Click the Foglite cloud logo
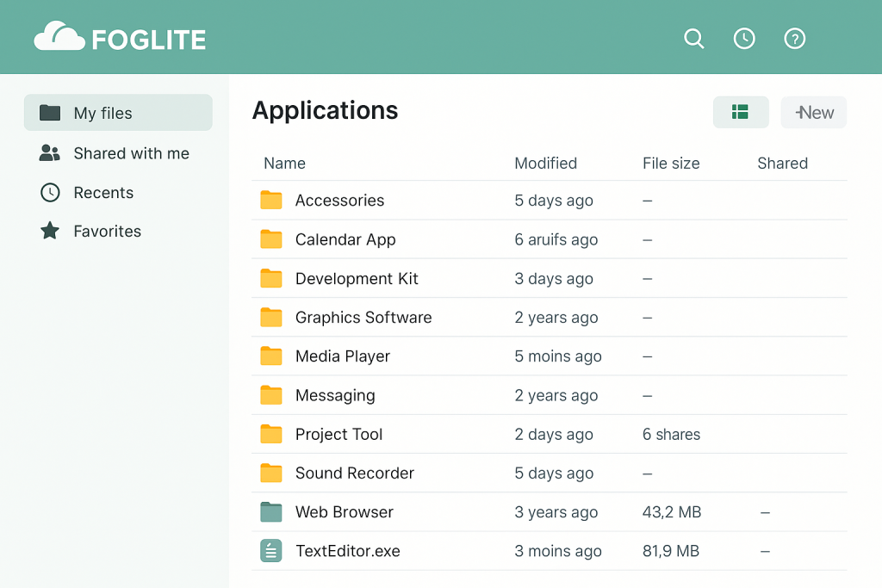Viewport: 882px width, 588px height. [59, 38]
